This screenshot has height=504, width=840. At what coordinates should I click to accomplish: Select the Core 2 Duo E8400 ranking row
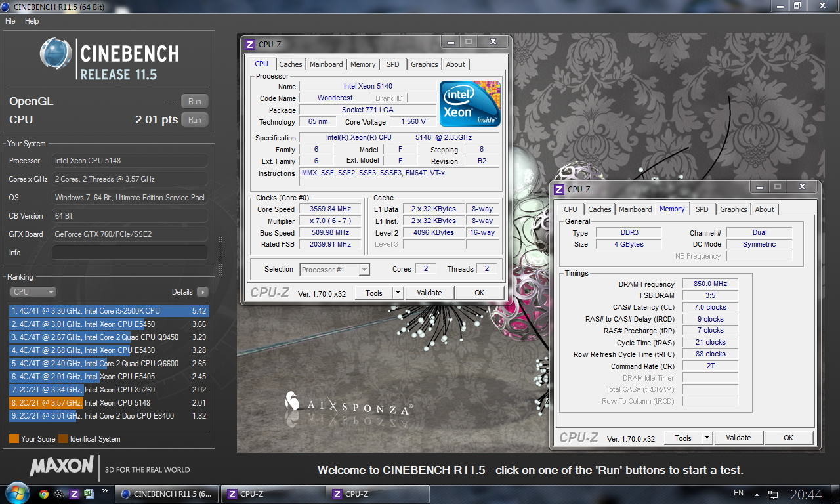click(x=109, y=416)
